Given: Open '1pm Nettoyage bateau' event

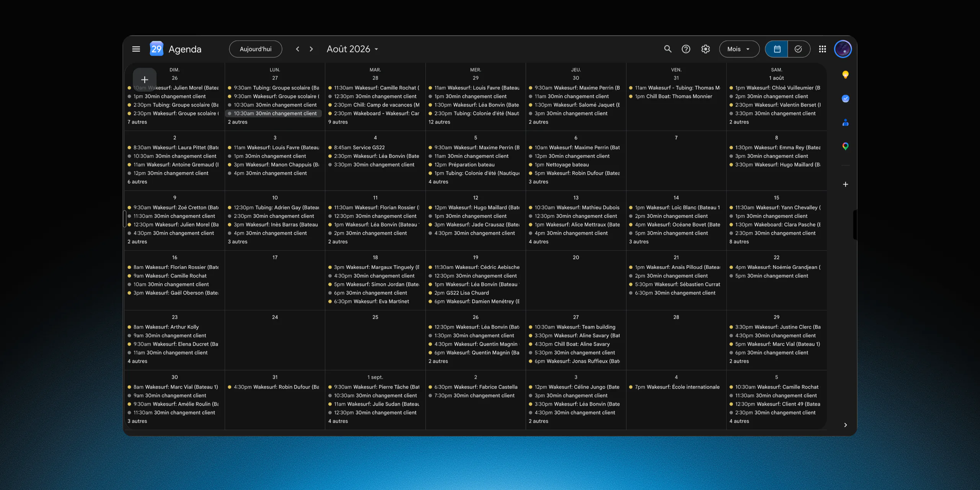Looking at the screenshot, I should [x=575, y=165].
